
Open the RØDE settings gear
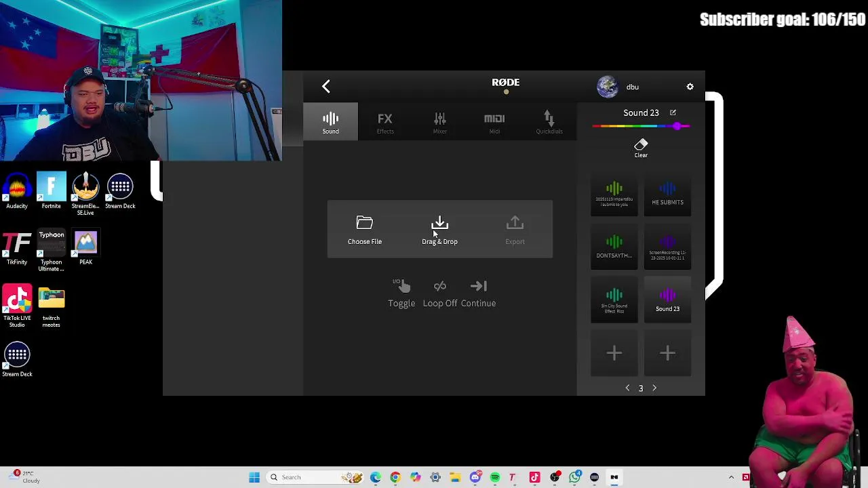690,87
